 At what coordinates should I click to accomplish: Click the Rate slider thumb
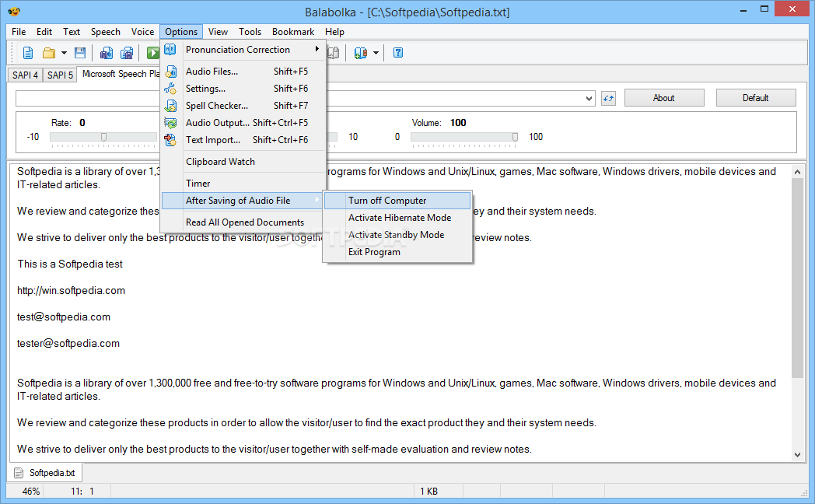pyautogui.click(x=104, y=137)
